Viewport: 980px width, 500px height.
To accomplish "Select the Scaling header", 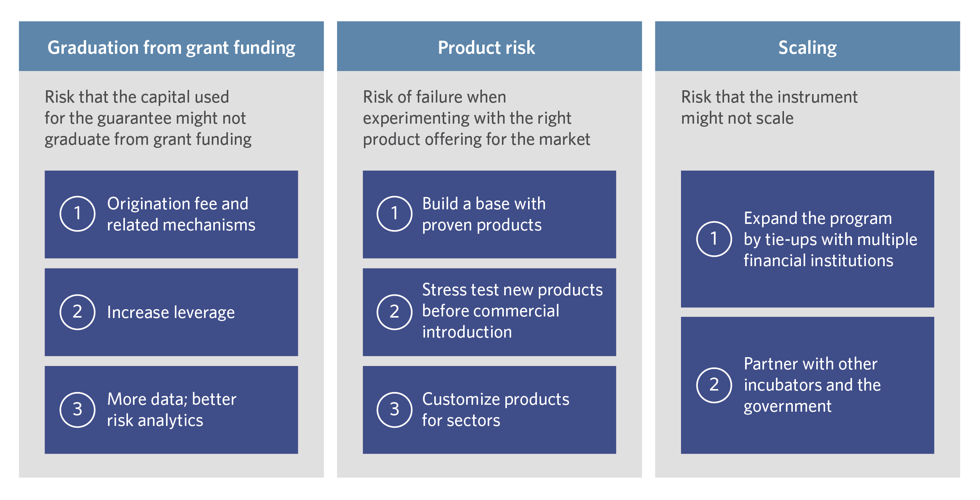I will click(807, 46).
